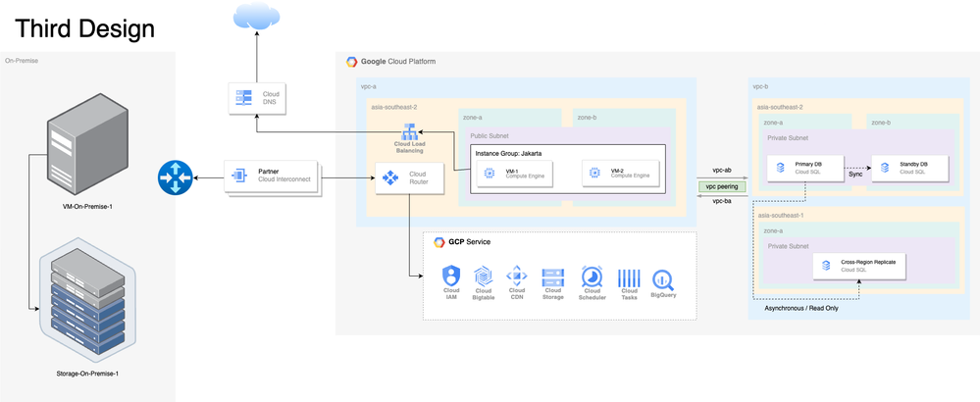Click the VM-2 Compute Engine icon
980x402 pixels.
pos(594,173)
